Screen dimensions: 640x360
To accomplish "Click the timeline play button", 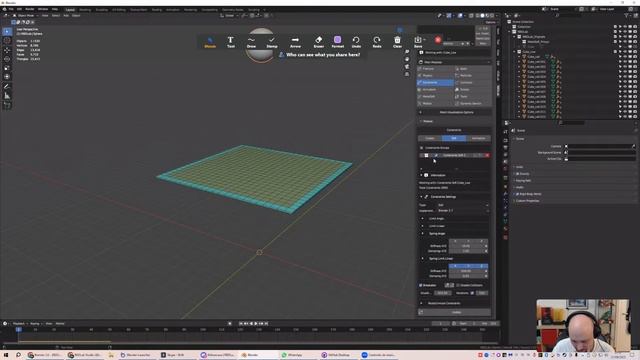I will [256, 323].
